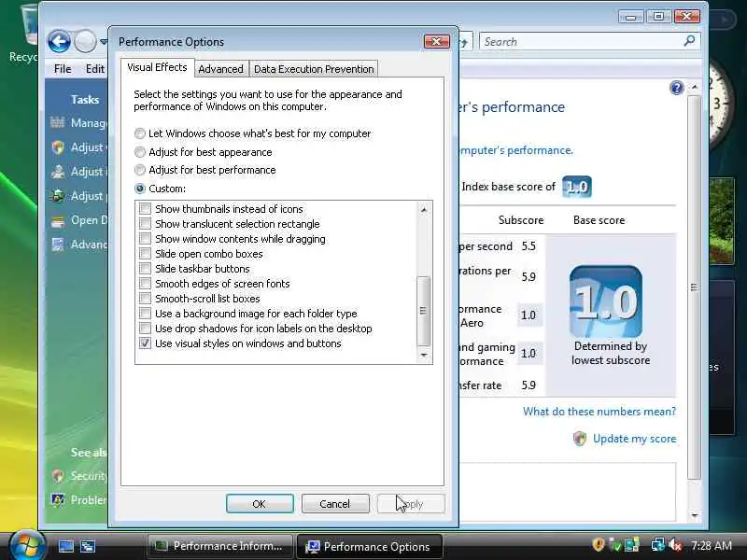Image resolution: width=747 pixels, height=560 pixels.
Task: Click the Security Center icon under See also
Action: (x=58, y=475)
